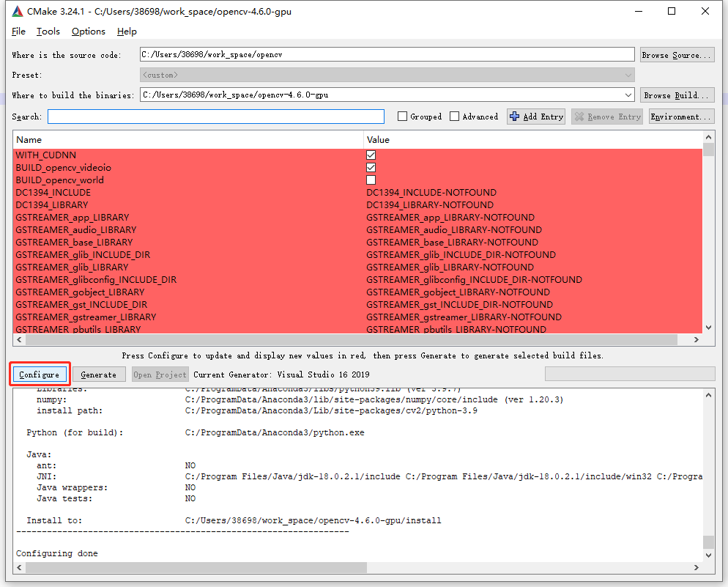The width and height of the screenshot is (728, 587).
Task: Toggle the Advanced view checkbox
Action: pyautogui.click(x=454, y=117)
